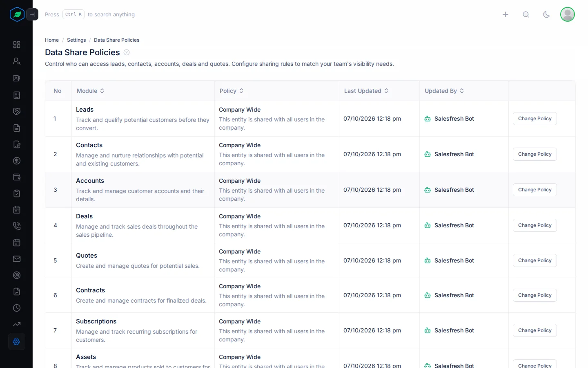Screen dimensions: 588x368
Task: Click Salesfresh Bot in the Quotes row
Action: 454,260
